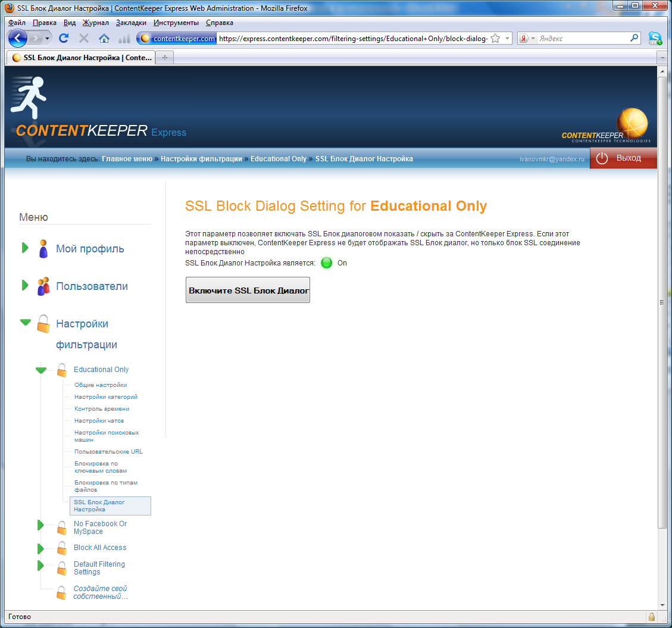Open Настройки категорий in sidebar
Image resolution: width=672 pixels, height=628 pixels.
(x=106, y=397)
